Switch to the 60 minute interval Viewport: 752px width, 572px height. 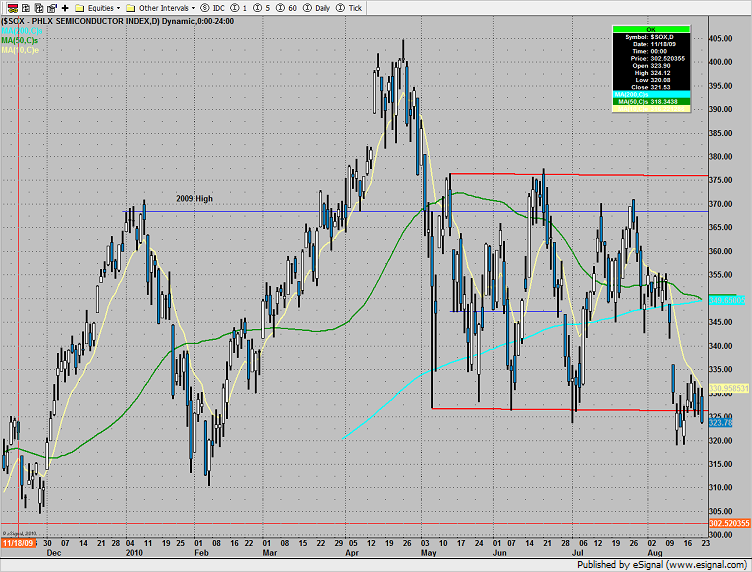(287, 8)
